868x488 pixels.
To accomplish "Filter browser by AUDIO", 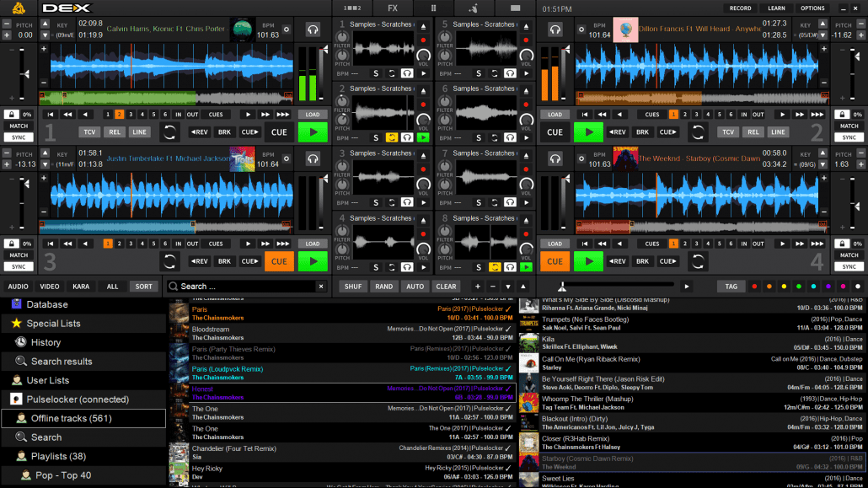I will [18, 287].
